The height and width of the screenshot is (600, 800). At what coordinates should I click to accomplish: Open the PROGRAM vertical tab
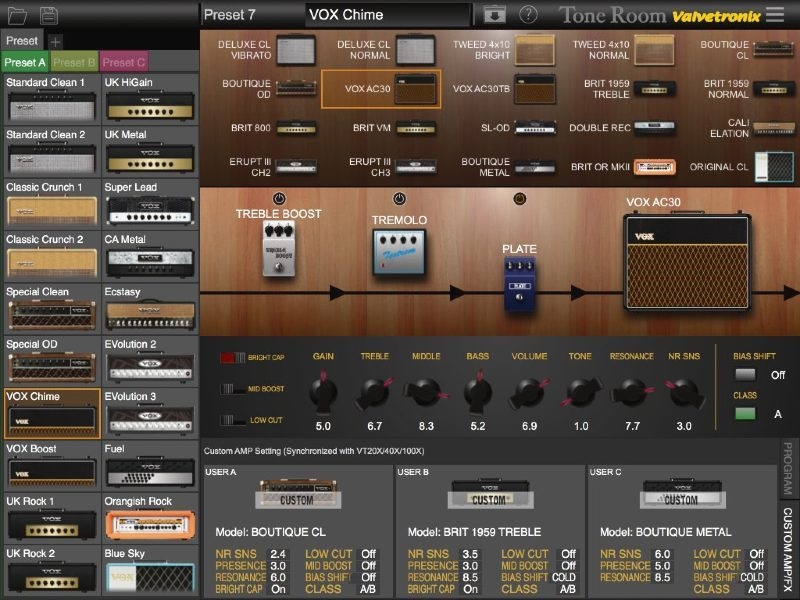coord(788,470)
